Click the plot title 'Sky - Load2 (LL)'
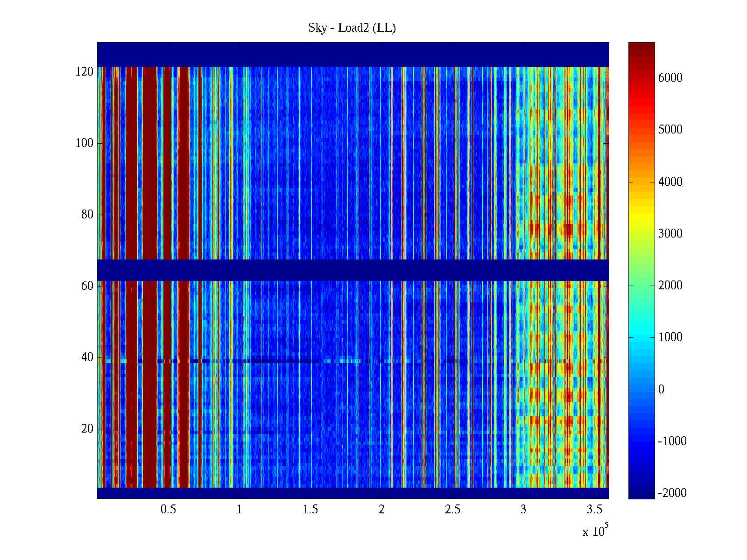 352,28
